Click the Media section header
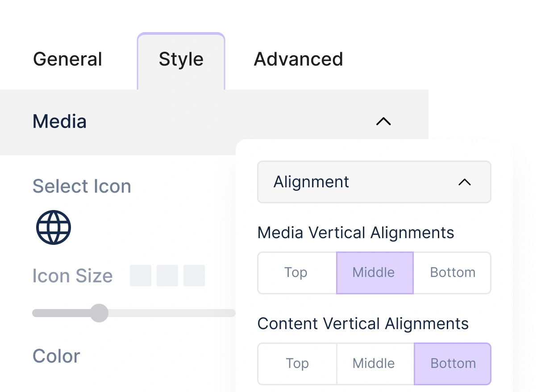This screenshot has height=392, width=545. [60, 121]
